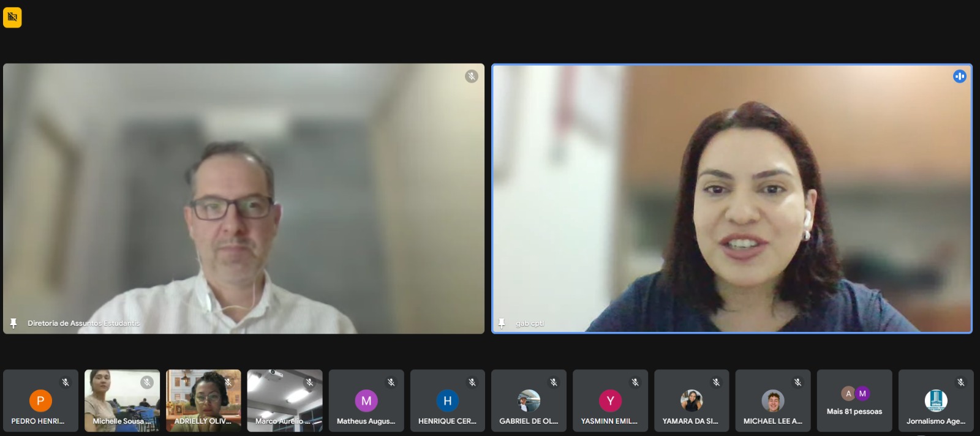
Task: Click the yellow camera-off icon at top left
Action: coord(12,17)
